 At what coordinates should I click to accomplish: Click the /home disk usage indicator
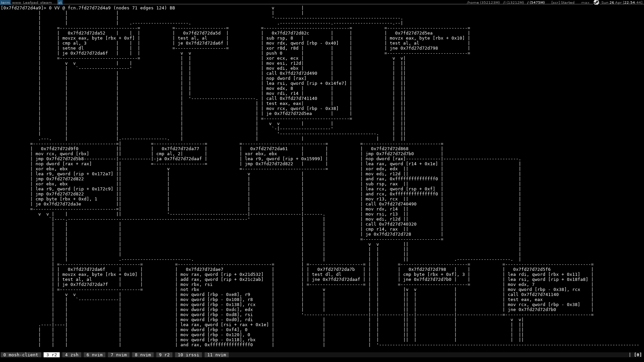coord(483,2)
